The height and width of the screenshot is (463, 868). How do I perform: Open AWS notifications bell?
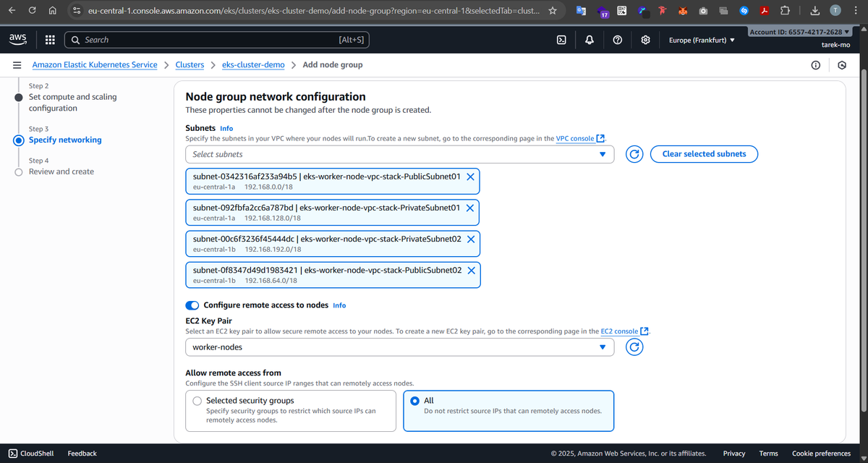click(x=590, y=40)
